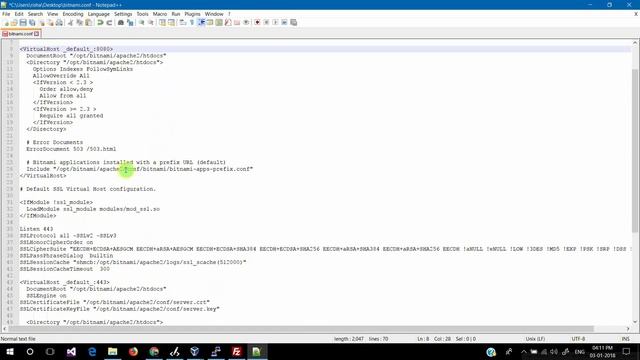Click the 'ErrorDocument 503 /503.html' line
Viewport: 640px width, 360px height.
coord(71,149)
